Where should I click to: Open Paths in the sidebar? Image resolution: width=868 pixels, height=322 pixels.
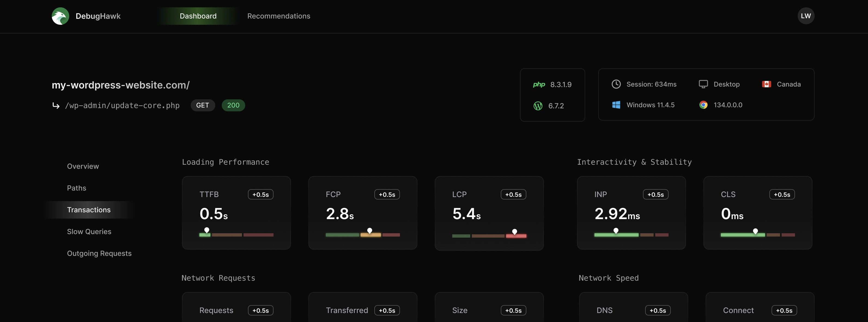coord(77,188)
